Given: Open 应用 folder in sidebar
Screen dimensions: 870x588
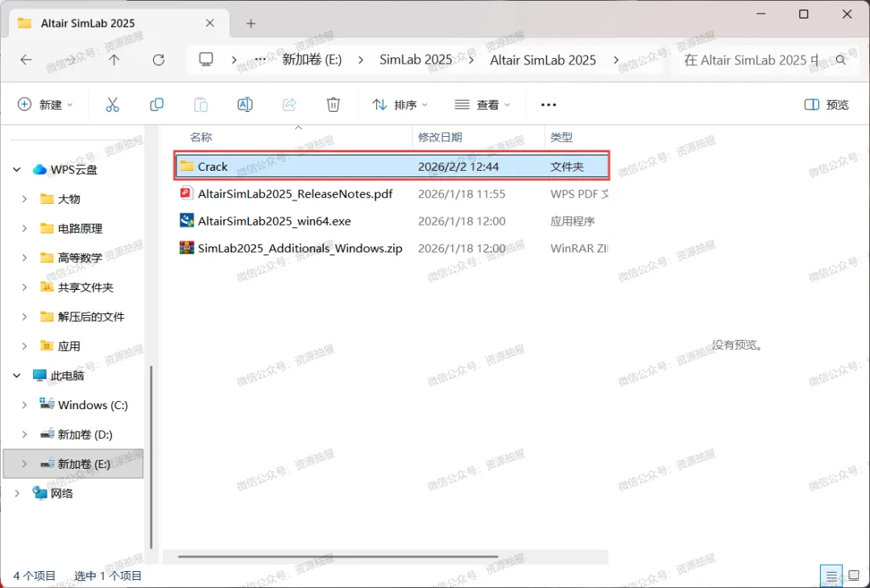Looking at the screenshot, I should coord(68,346).
